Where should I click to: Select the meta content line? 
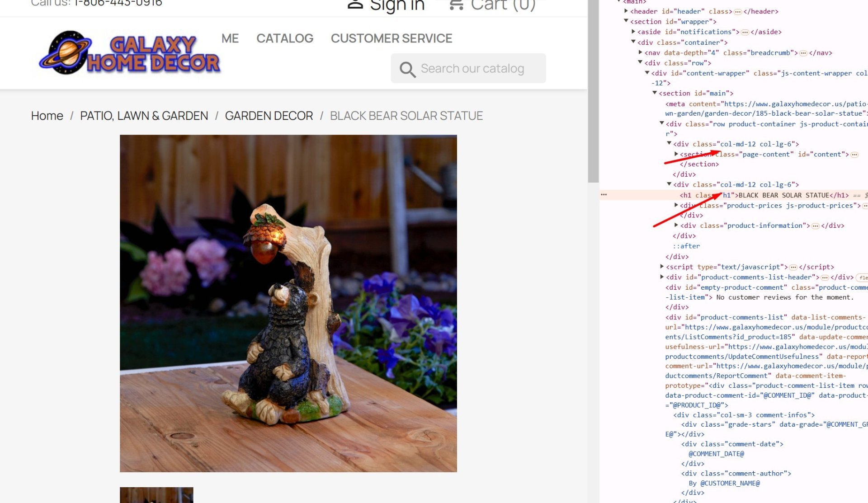pyautogui.click(x=766, y=108)
